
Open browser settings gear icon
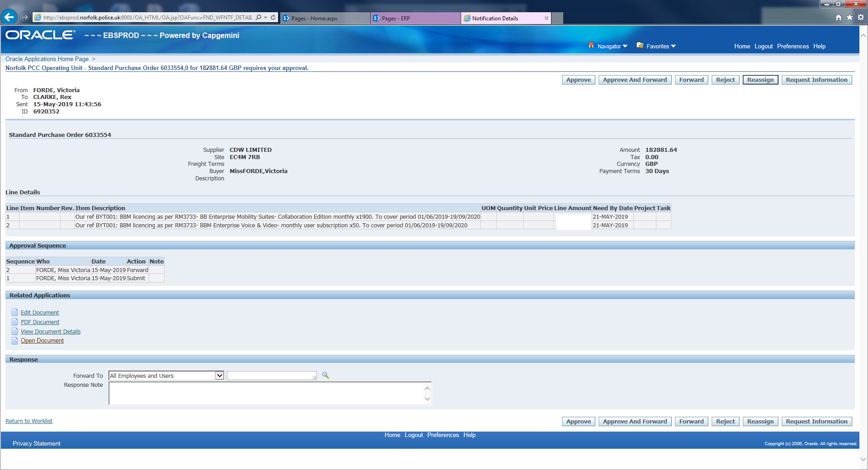[861, 18]
